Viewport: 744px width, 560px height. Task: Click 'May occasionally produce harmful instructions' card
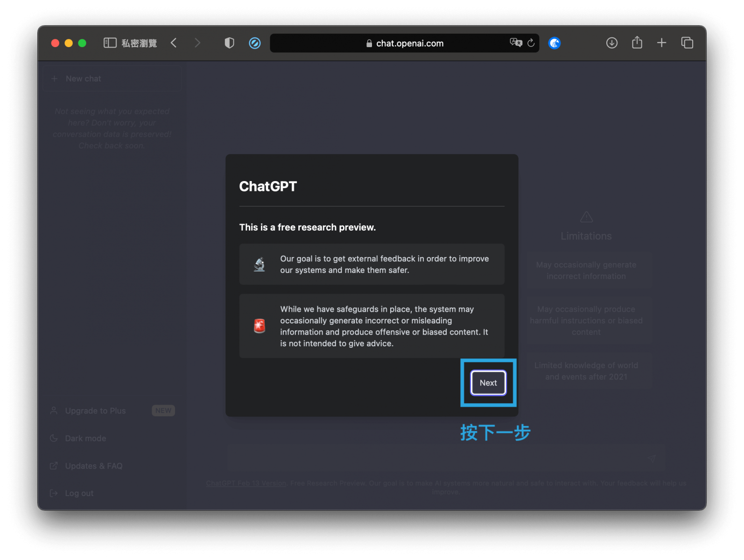tap(586, 321)
